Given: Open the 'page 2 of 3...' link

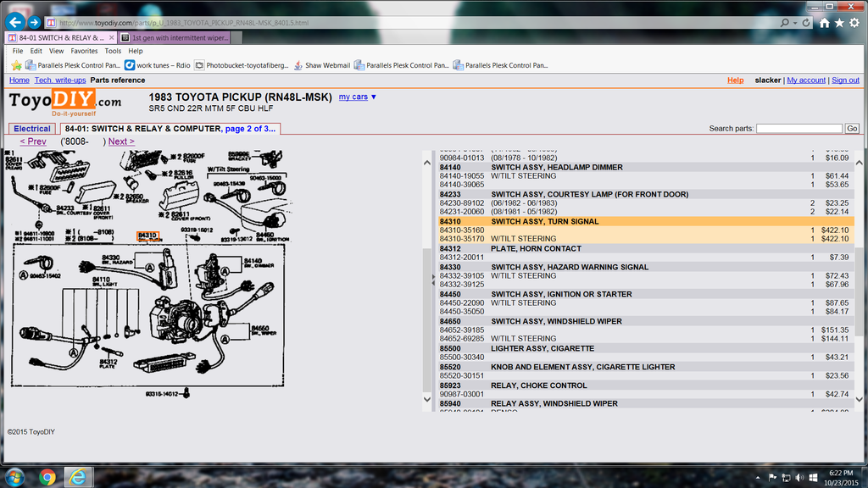Looking at the screenshot, I should [x=250, y=129].
